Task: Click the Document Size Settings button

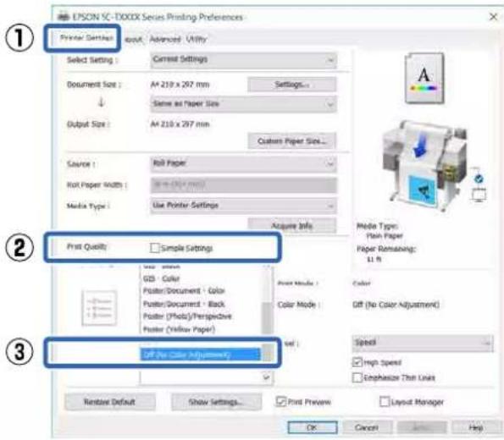Action: [x=292, y=85]
